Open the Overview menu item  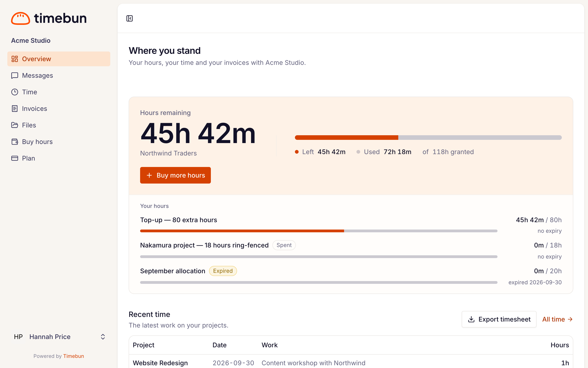click(x=59, y=59)
